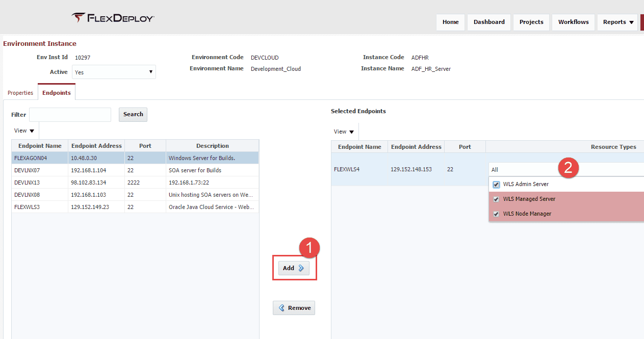Click the FlexDeploy logo
Image resolution: width=644 pixels, height=339 pixels.
point(113,18)
